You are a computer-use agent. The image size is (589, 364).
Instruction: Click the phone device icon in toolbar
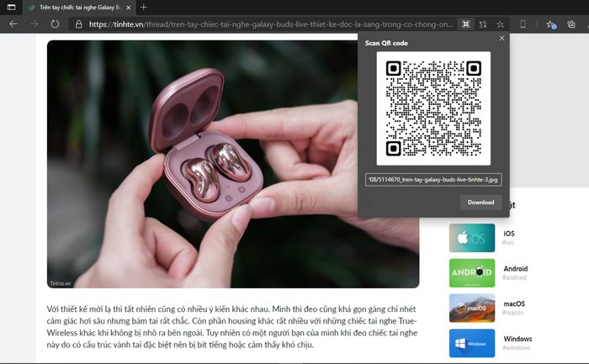pyautogui.click(x=523, y=24)
